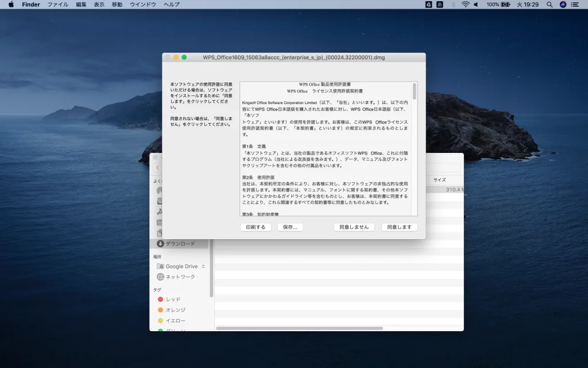This screenshot has width=588, height=368.
Task: Click 同意しません to decline the license
Action: [x=354, y=227]
